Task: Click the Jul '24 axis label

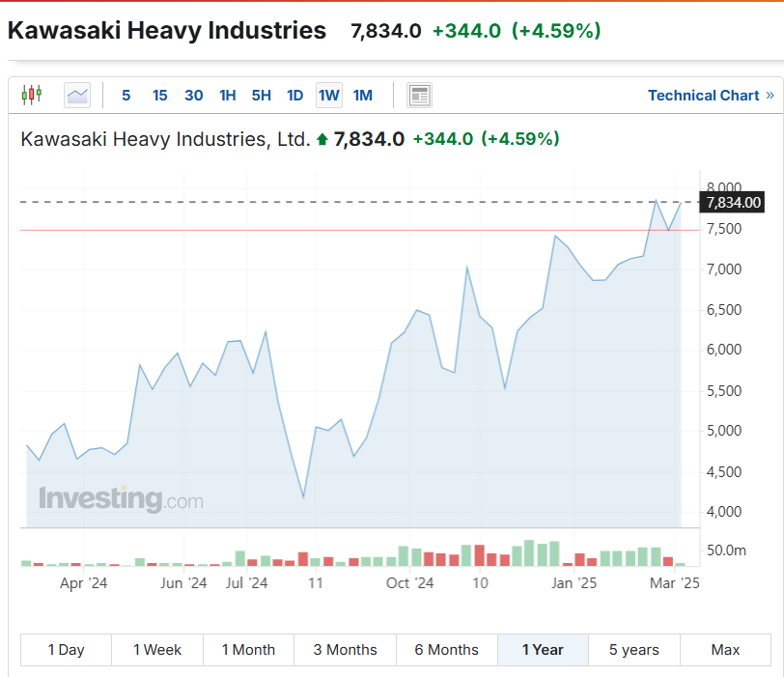Action: click(x=246, y=583)
